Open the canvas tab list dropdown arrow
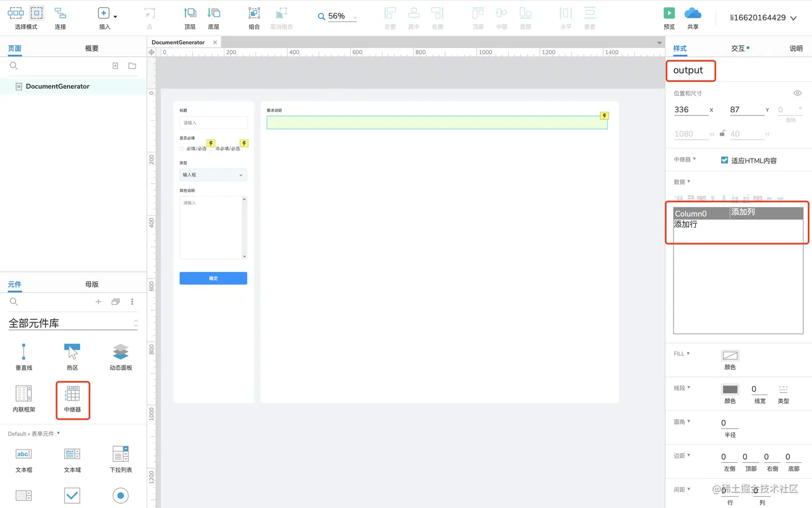 (659, 42)
